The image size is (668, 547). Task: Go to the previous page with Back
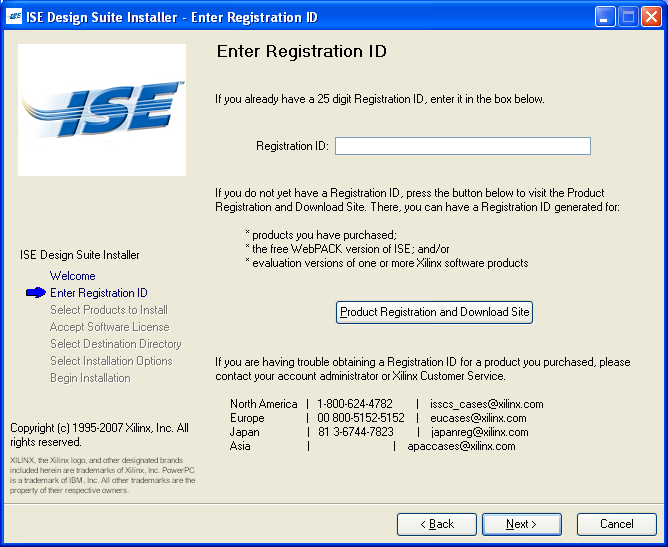[x=436, y=524]
